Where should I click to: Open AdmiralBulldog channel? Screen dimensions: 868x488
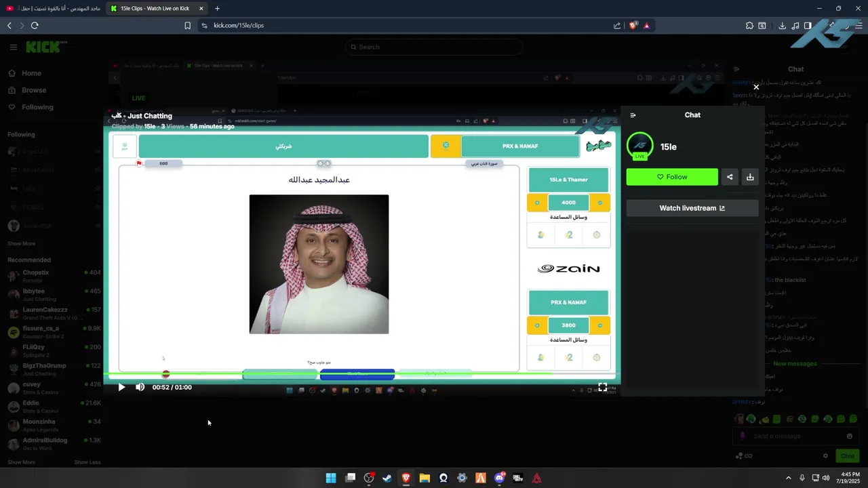54,443
